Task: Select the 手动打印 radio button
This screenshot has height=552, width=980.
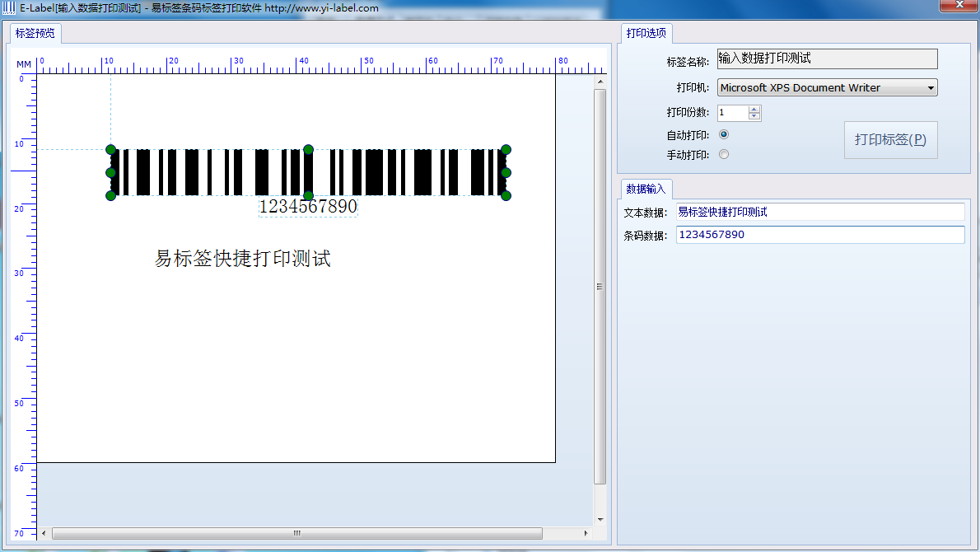Action: click(724, 154)
